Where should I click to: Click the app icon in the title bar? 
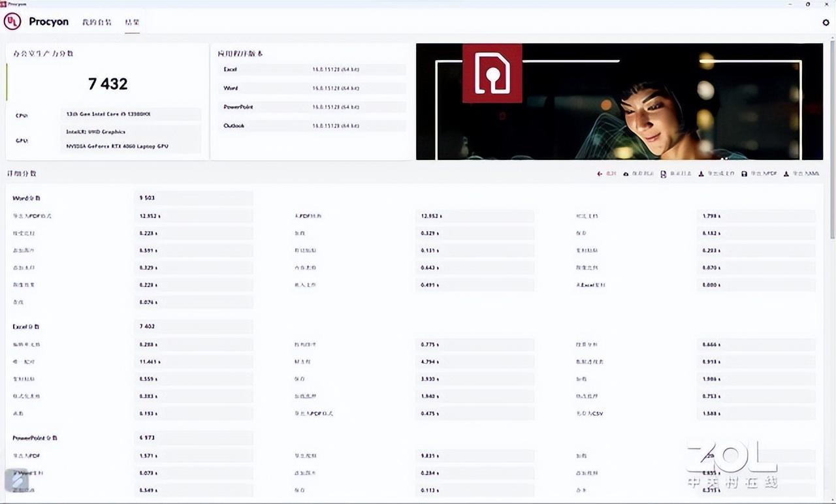(3, 3)
